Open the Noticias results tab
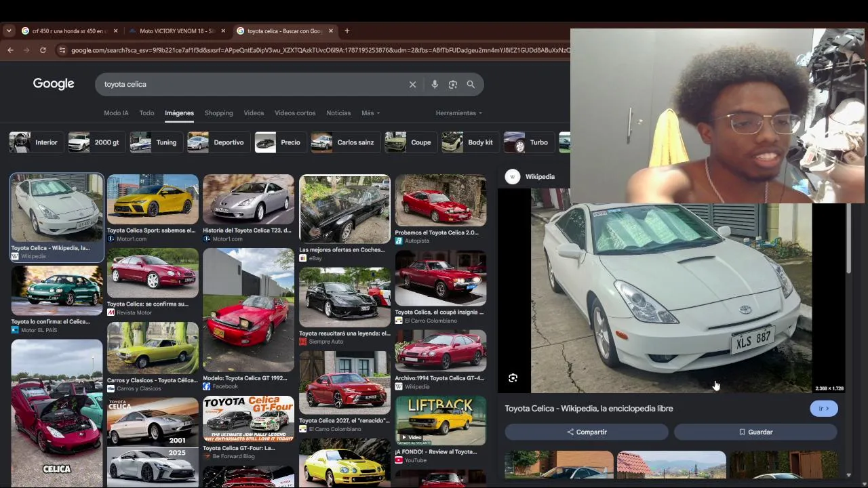The image size is (868, 488). tap(338, 113)
